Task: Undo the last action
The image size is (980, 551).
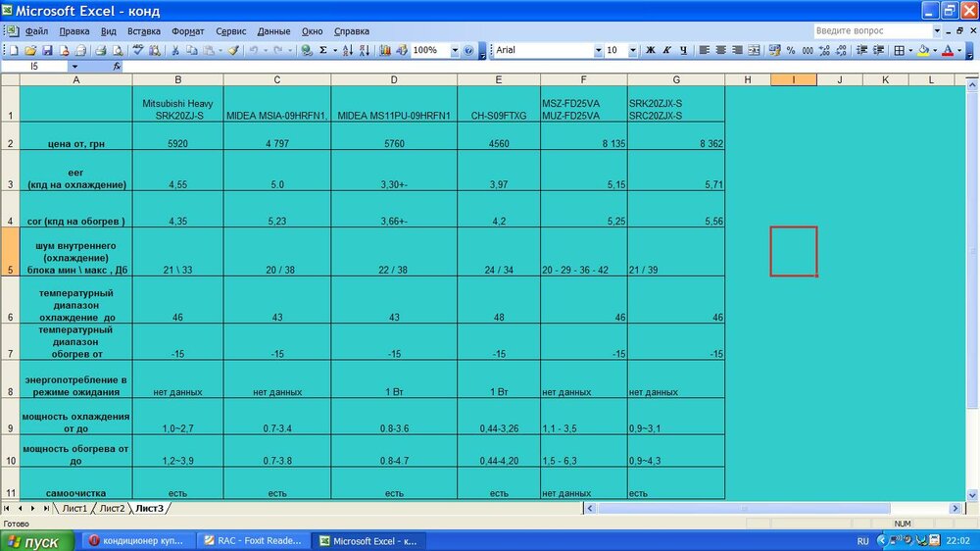Action: (x=254, y=51)
